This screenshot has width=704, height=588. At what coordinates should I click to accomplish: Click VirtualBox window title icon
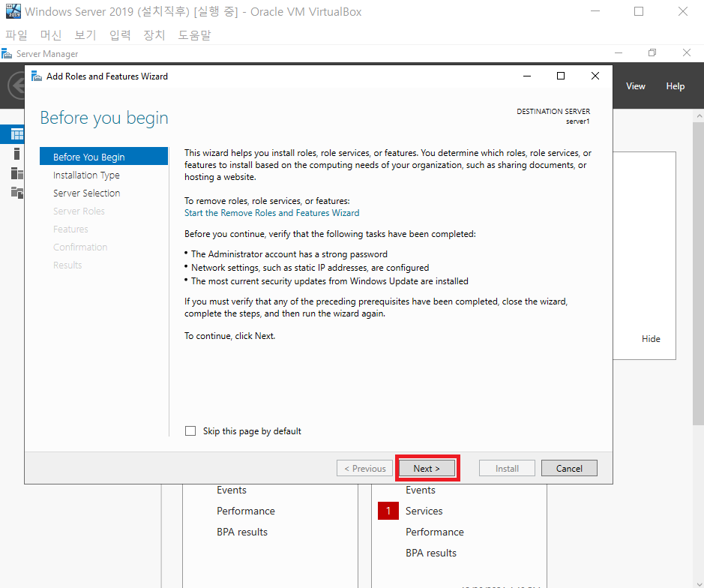[13, 11]
